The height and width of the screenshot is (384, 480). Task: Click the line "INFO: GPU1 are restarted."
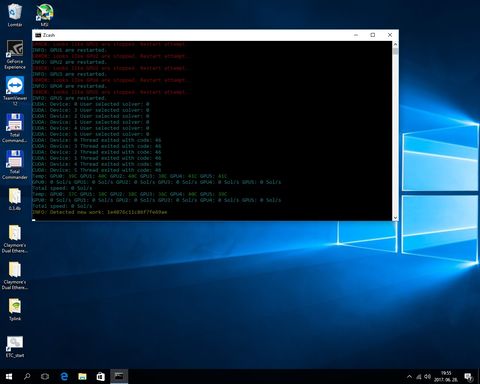click(69, 50)
